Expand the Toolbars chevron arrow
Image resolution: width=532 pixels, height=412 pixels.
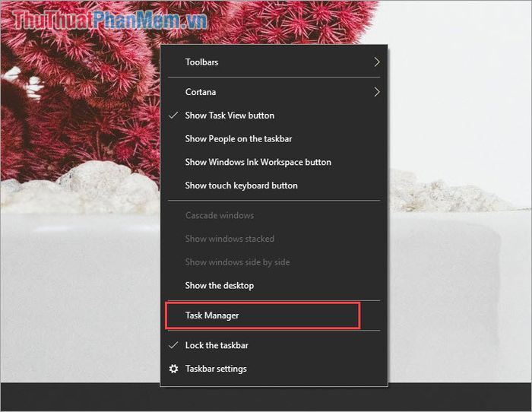click(x=377, y=62)
